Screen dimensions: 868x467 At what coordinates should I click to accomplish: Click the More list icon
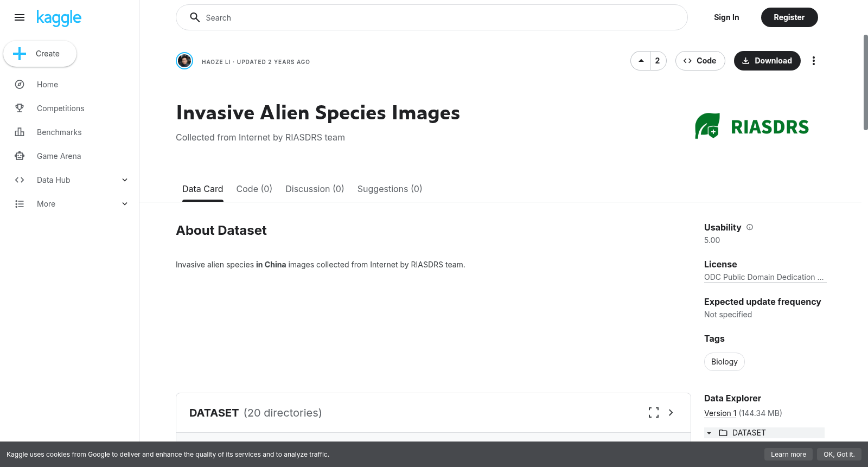[x=20, y=204]
